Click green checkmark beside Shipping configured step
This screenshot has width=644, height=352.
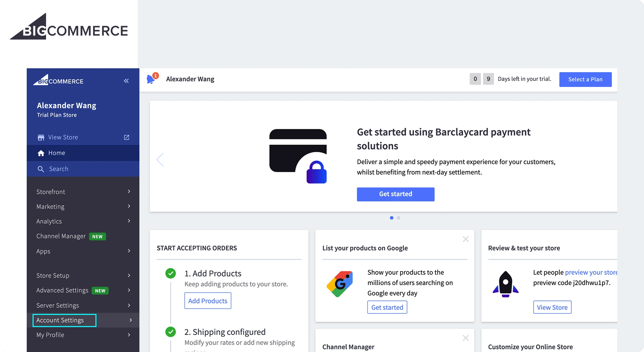[x=171, y=332]
